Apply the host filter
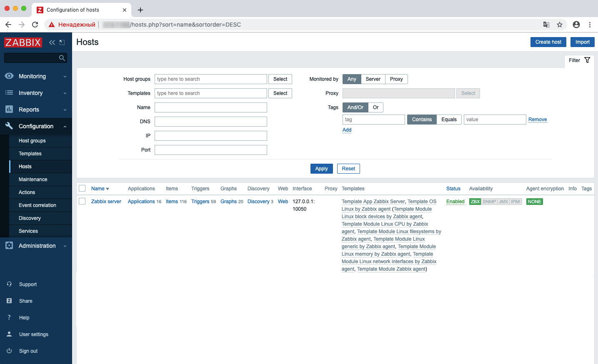This screenshot has height=364, width=598. pyautogui.click(x=321, y=169)
